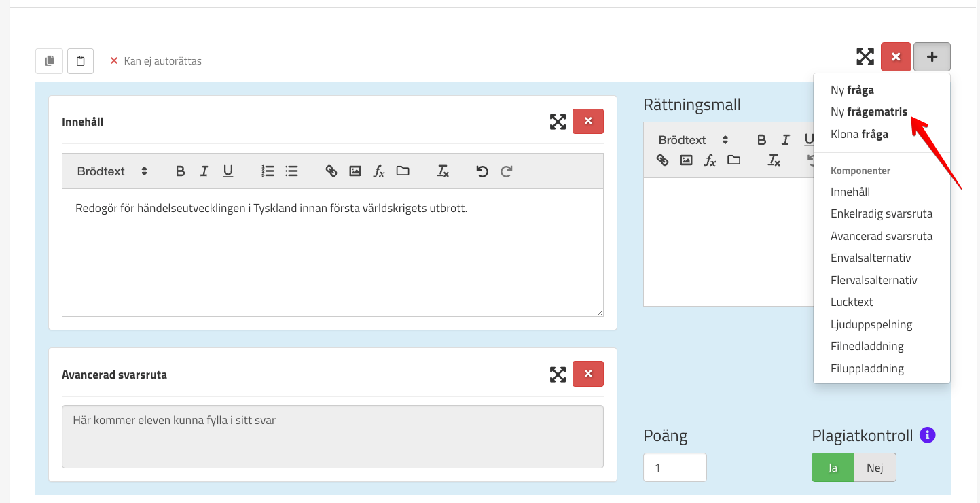Click bold icon in Innehåll editor
Image resolution: width=980 pixels, height=503 pixels.
tap(180, 171)
